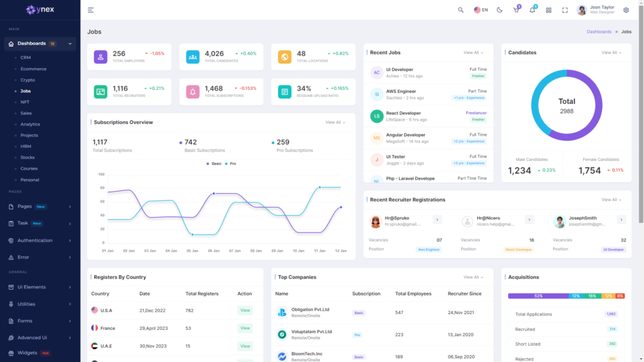Click the Dashboards breadcrumb link

[599, 31]
